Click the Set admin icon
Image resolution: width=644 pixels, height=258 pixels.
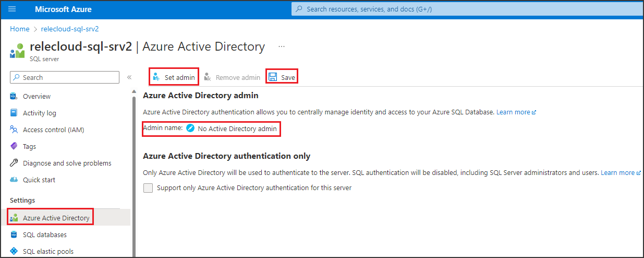pos(155,77)
